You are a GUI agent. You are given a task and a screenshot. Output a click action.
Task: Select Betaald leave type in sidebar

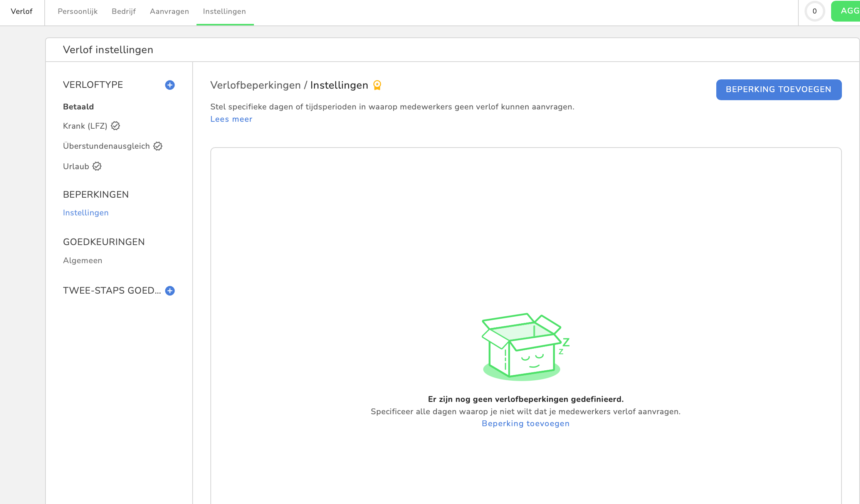[78, 107]
